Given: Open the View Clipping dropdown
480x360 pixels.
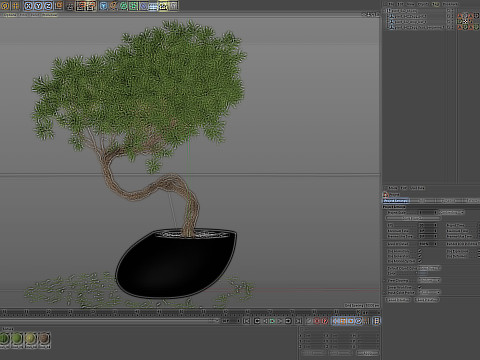Looking at the screenshot, I should (x=429, y=280).
